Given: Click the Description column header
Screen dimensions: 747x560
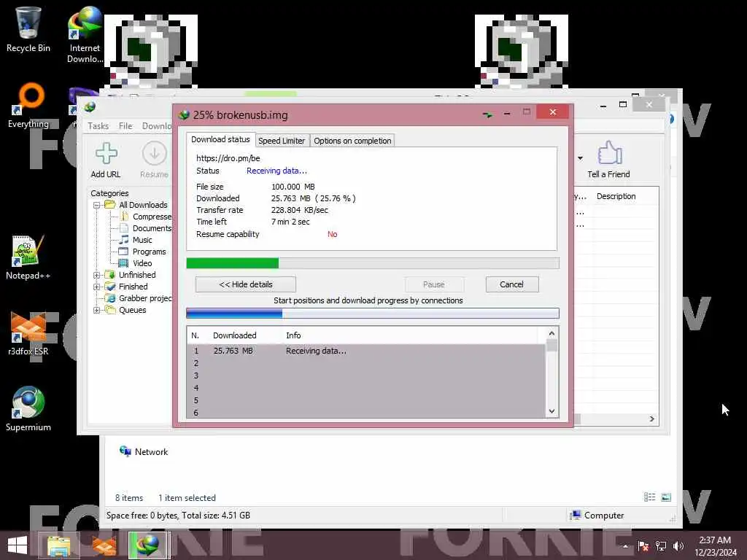Looking at the screenshot, I should tap(616, 196).
